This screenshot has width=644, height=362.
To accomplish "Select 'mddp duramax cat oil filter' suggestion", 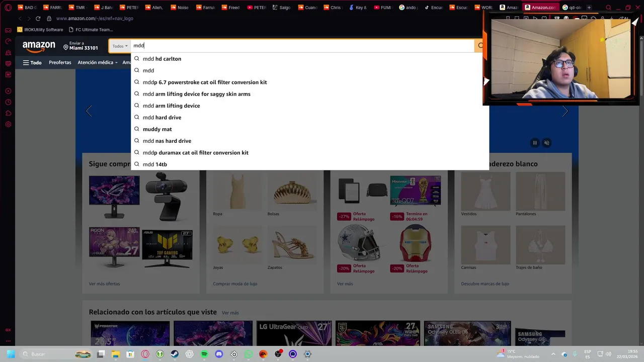I will (x=309, y=152).
